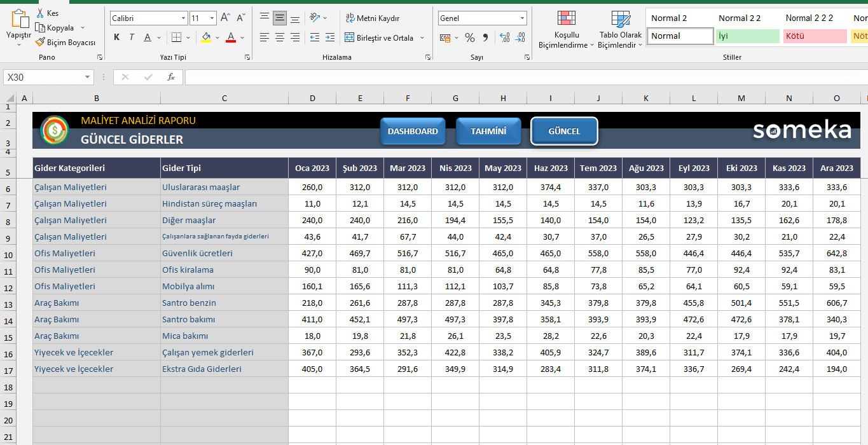Click the formula bar input
This screenshot has height=445, width=868.
pyautogui.click(x=525, y=78)
